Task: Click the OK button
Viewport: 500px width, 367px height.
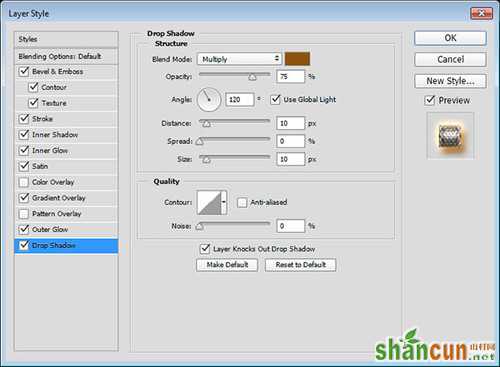Action: tap(450, 38)
